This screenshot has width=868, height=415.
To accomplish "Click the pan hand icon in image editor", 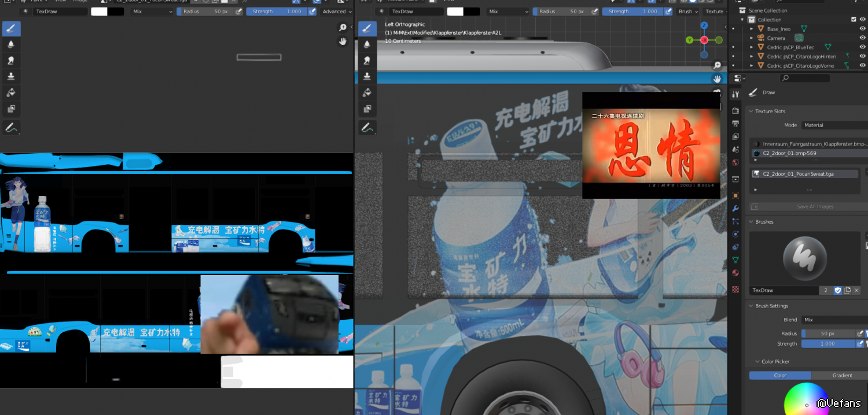I will [343, 41].
